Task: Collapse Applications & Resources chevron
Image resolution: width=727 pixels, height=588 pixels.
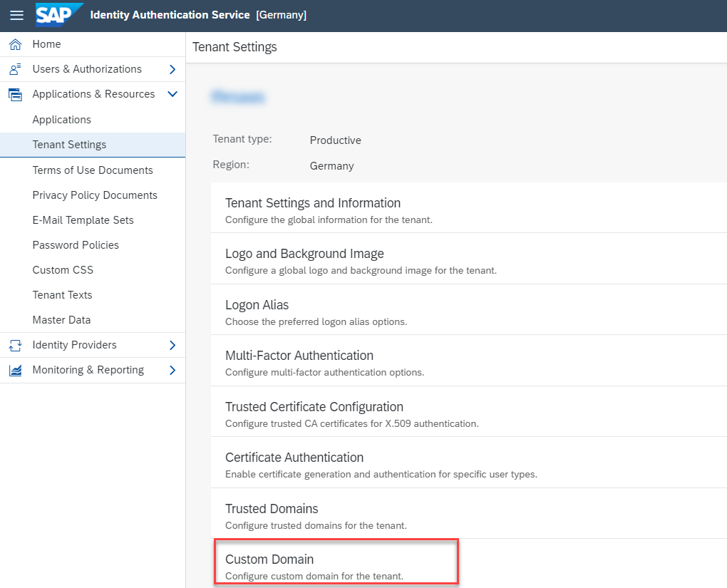Action: (172, 94)
